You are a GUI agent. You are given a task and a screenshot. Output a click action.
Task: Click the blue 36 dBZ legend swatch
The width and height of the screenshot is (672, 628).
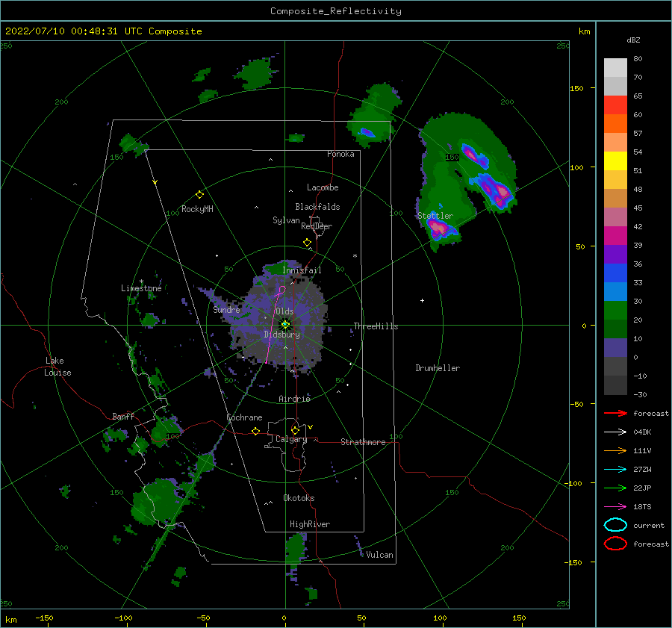pos(615,273)
